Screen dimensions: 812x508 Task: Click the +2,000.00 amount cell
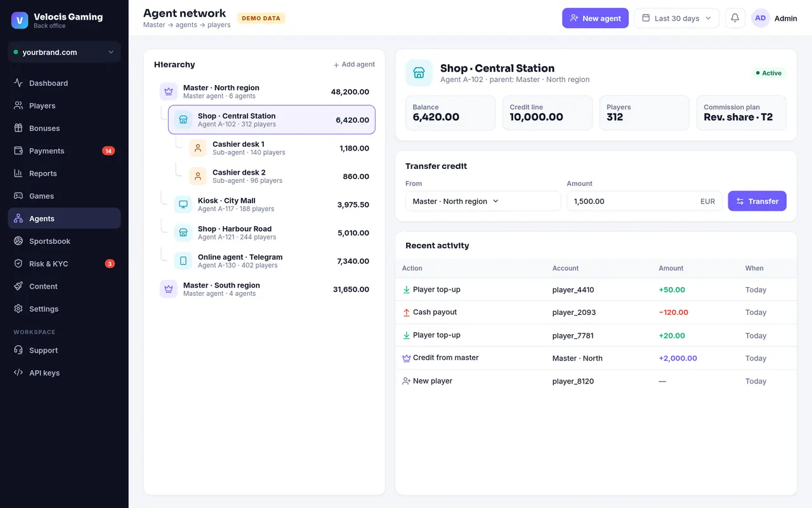pos(678,358)
